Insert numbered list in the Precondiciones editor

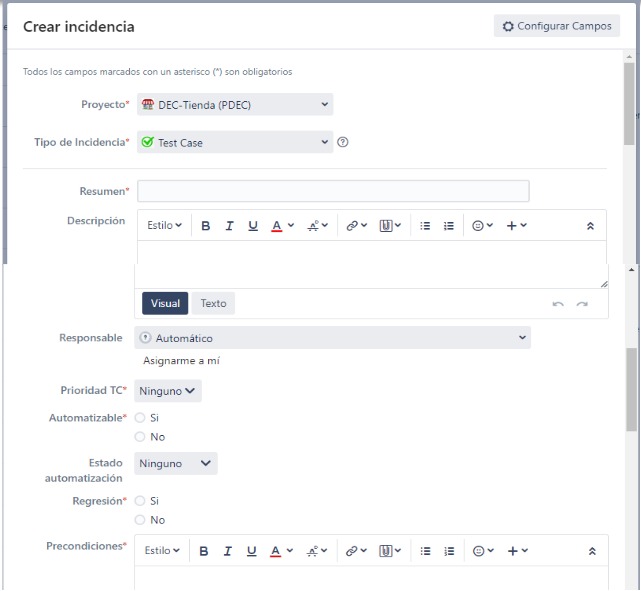[449, 551]
